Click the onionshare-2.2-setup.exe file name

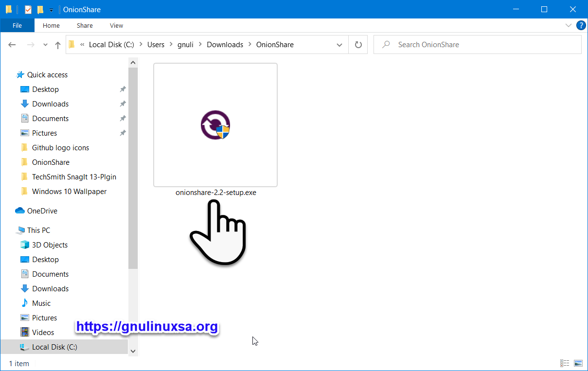tap(216, 193)
